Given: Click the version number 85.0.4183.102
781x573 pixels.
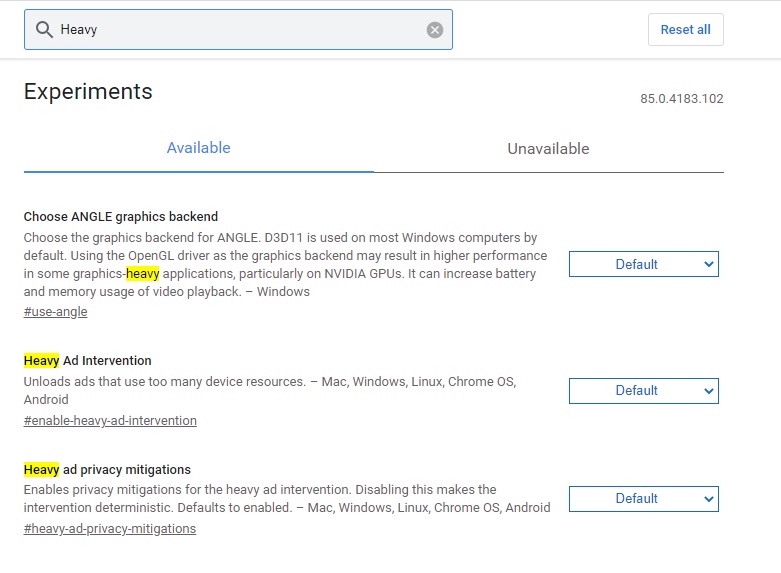Looking at the screenshot, I should click(681, 99).
